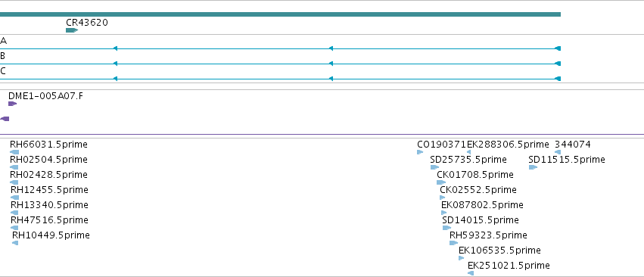Select the EK087802.5prime EST glyph
644x277 pixels.
click(x=444, y=213)
